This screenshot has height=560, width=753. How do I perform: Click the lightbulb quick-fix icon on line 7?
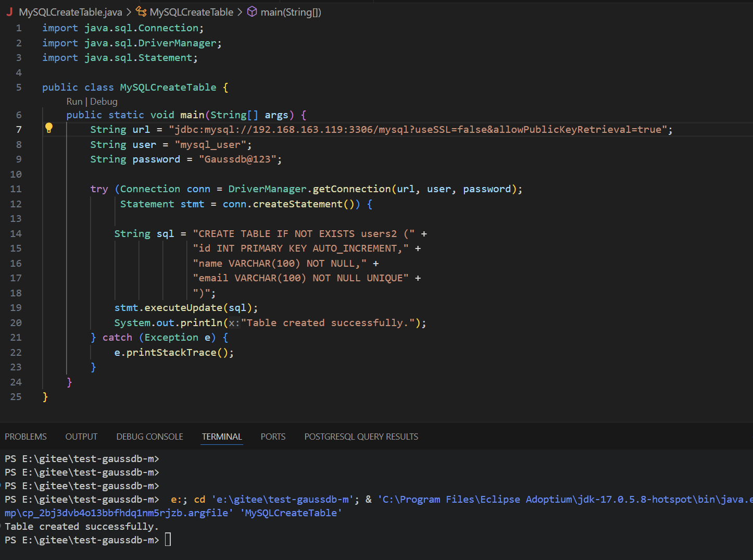coord(49,128)
